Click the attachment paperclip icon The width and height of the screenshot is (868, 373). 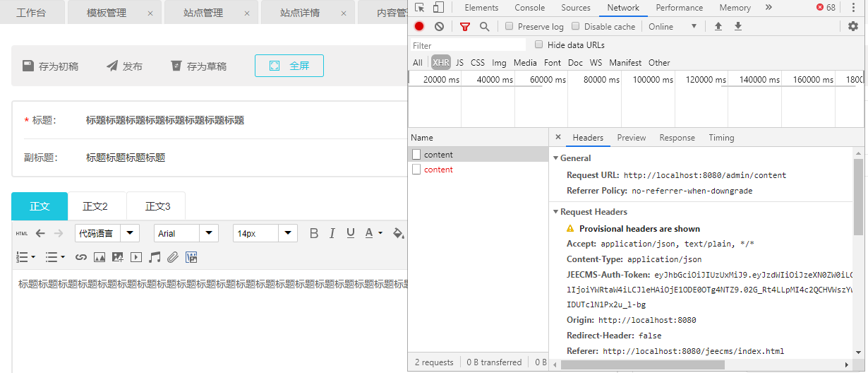pos(173,257)
